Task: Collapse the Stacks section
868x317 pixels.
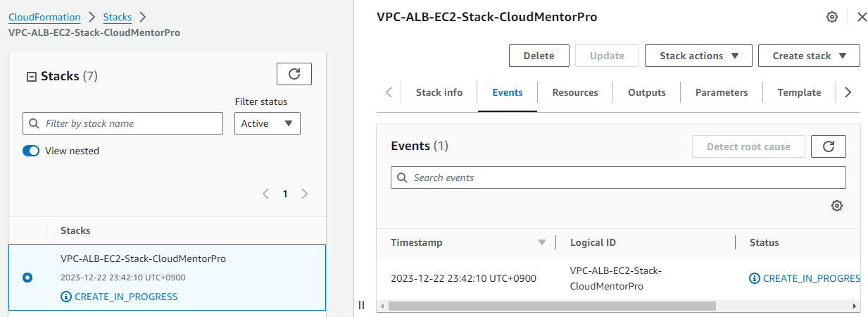Action: point(31,77)
